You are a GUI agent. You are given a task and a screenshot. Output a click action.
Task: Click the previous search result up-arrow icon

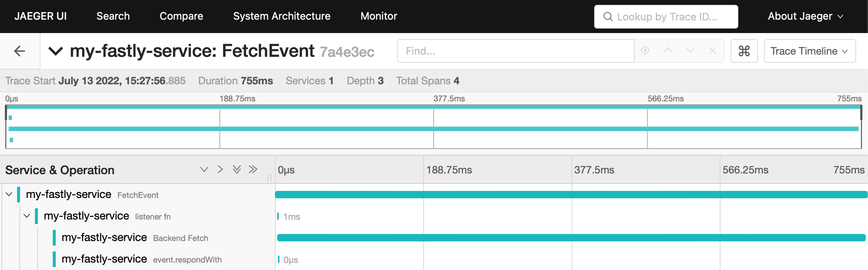tap(669, 51)
